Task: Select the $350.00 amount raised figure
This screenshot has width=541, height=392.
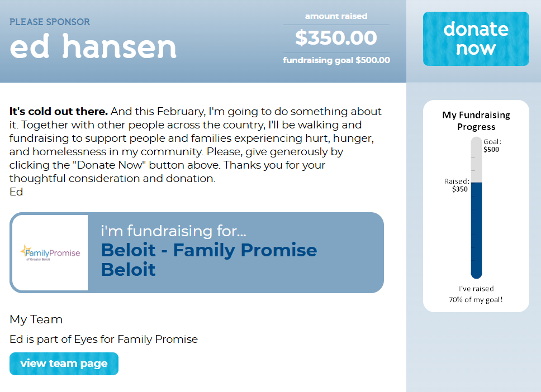Action: 336,38
